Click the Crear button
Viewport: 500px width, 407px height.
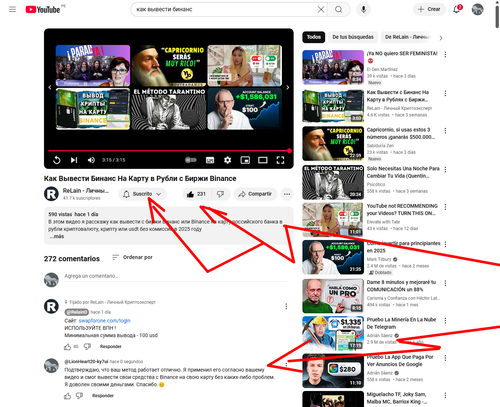(429, 9)
